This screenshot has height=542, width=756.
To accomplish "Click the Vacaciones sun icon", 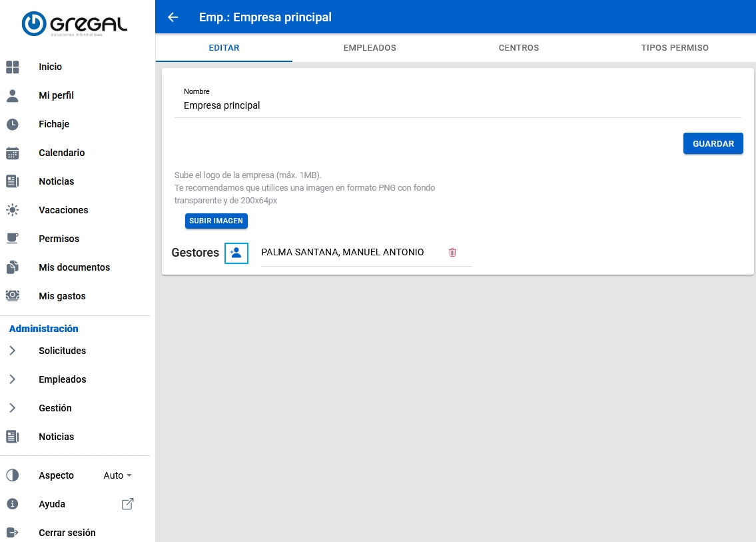I will (x=13, y=210).
